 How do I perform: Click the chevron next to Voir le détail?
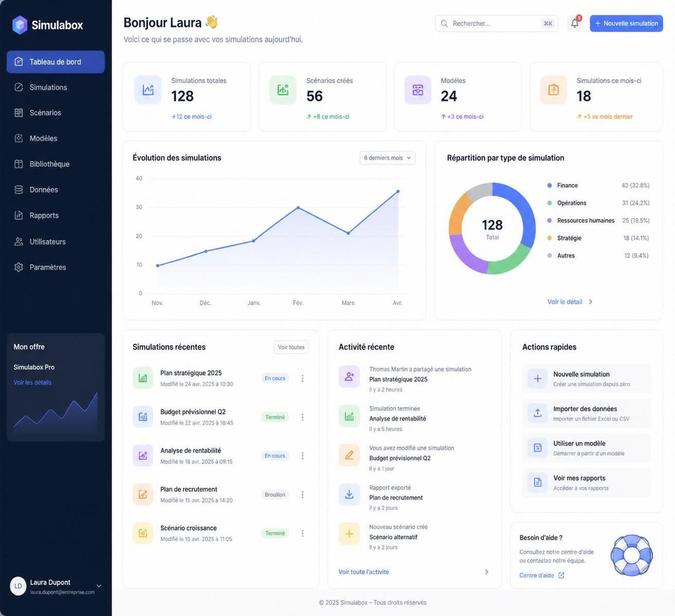[590, 302]
